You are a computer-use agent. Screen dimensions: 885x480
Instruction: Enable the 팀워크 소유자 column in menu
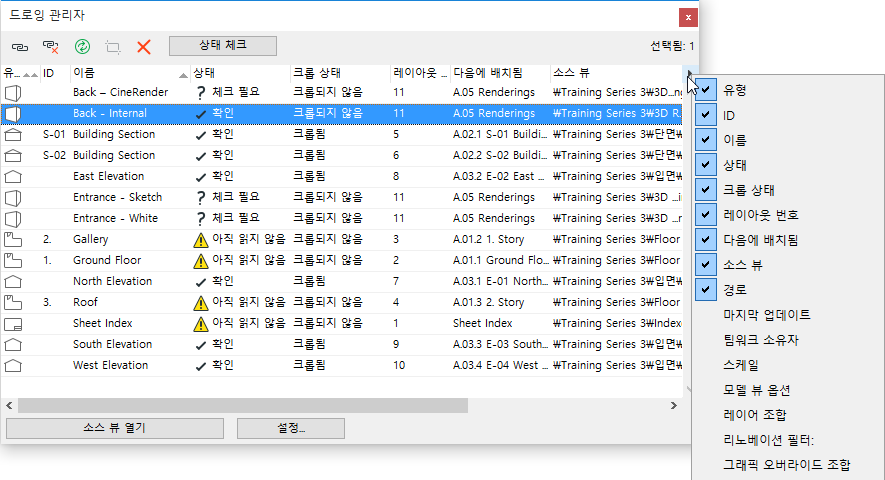[x=761, y=339]
